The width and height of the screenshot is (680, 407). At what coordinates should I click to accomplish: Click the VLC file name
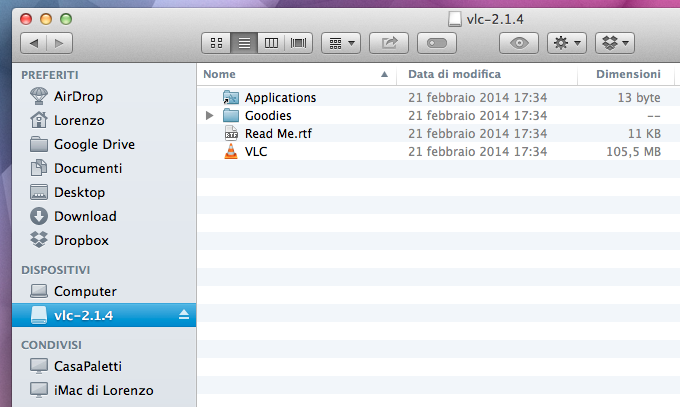click(256, 152)
